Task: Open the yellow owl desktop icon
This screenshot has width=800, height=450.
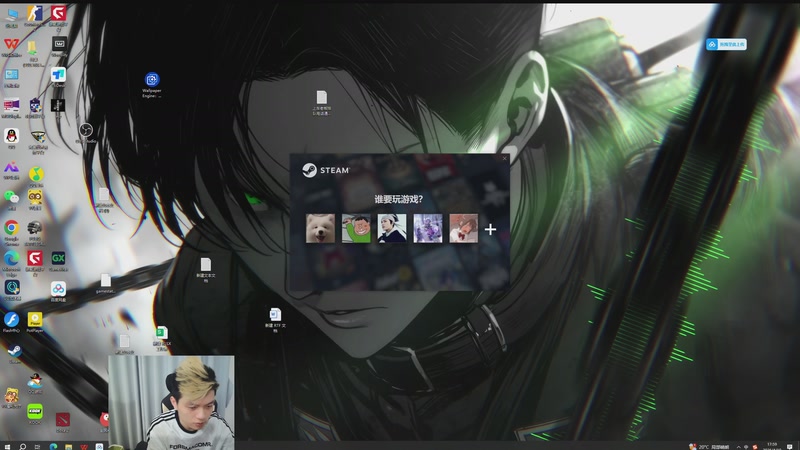Action: (x=35, y=199)
